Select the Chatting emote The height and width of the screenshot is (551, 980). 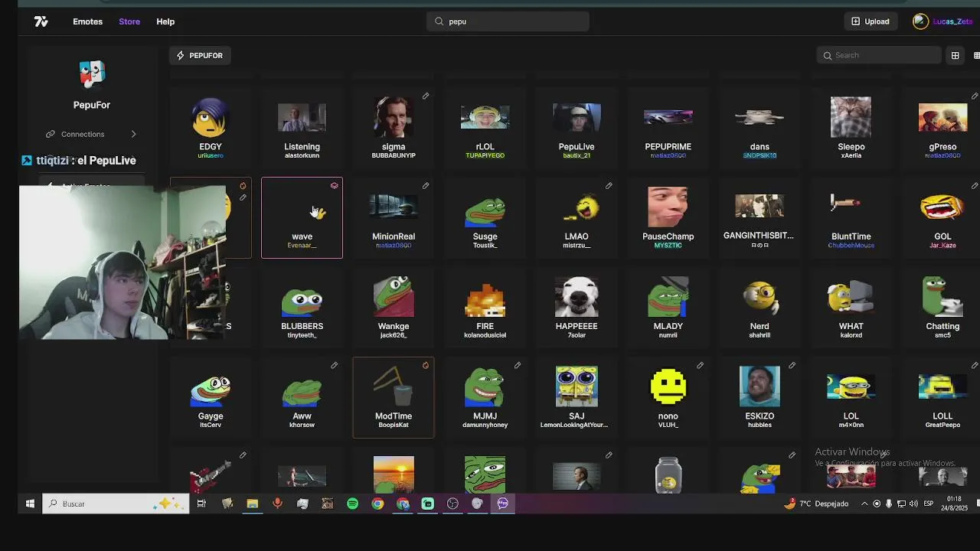point(942,307)
